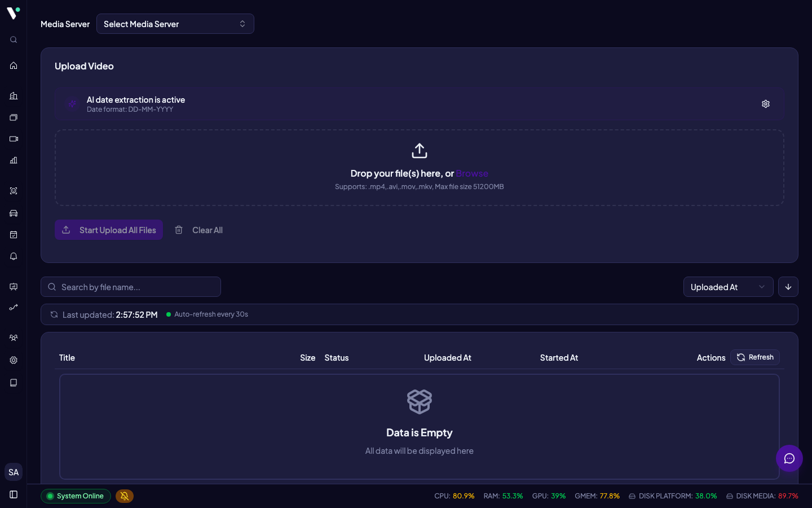Click the sidebar search magnifier icon
The image size is (812, 508).
pos(14,40)
